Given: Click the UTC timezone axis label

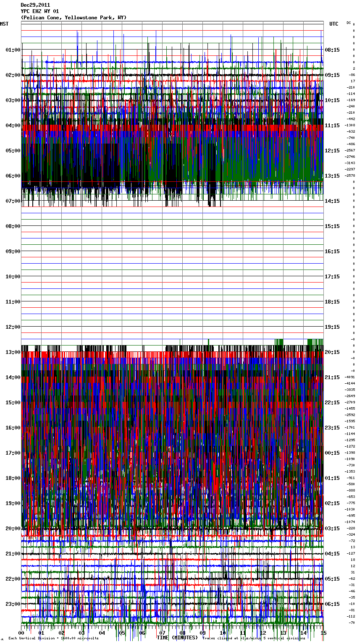Looking at the screenshot, I should pyautogui.click(x=334, y=24).
